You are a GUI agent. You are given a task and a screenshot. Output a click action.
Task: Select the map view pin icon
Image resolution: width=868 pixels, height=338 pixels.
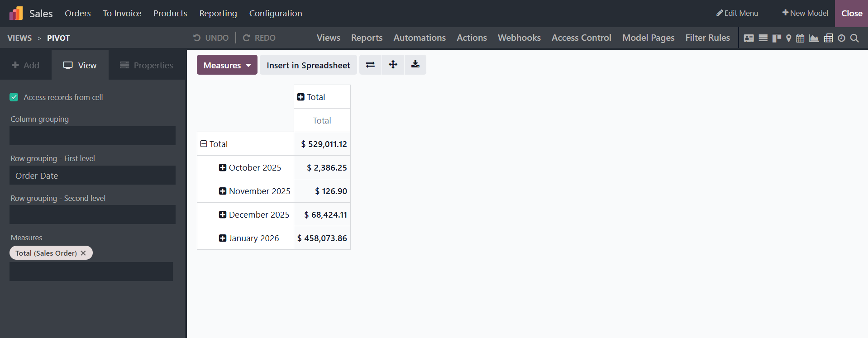tap(789, 38)
